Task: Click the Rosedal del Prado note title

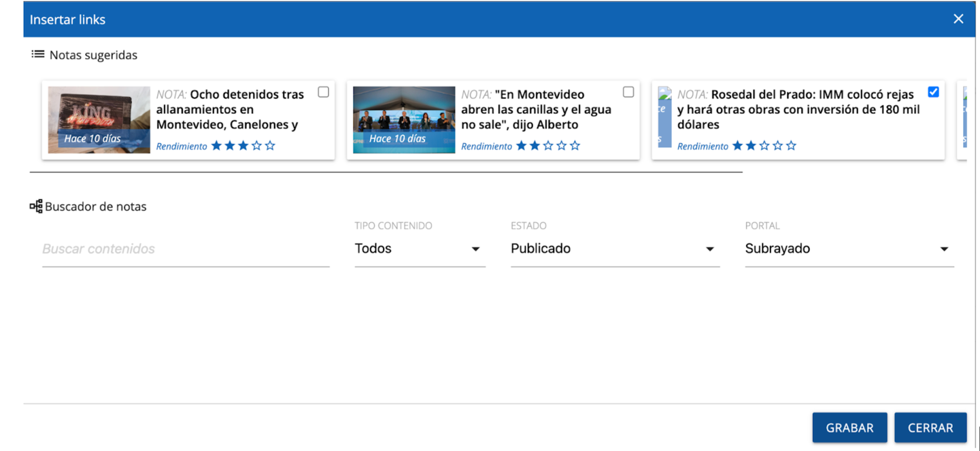Action: click(x=799, y=109)
